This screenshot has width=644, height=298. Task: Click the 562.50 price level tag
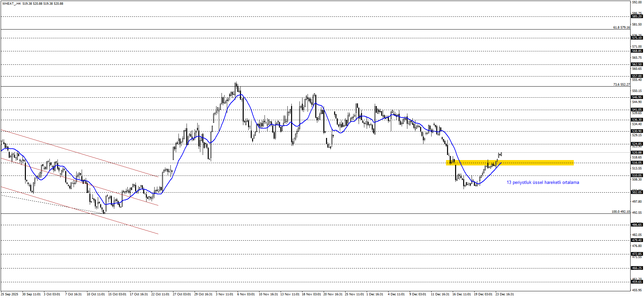637,64
